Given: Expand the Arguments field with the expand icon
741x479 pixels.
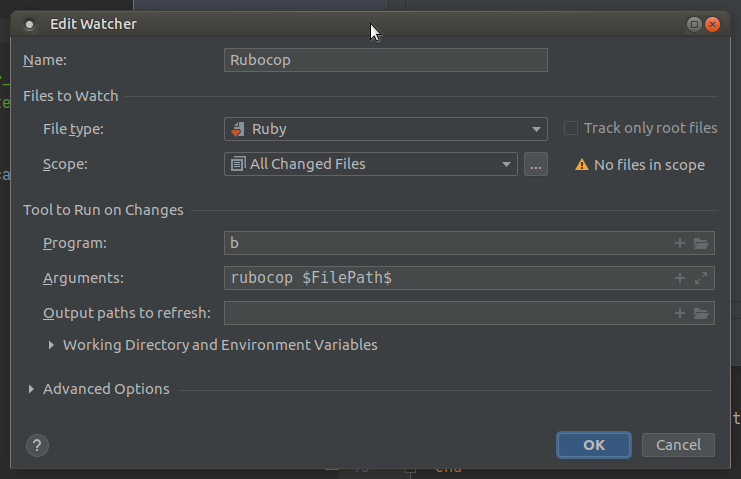Looking at the screenshot, I should 701,278.
